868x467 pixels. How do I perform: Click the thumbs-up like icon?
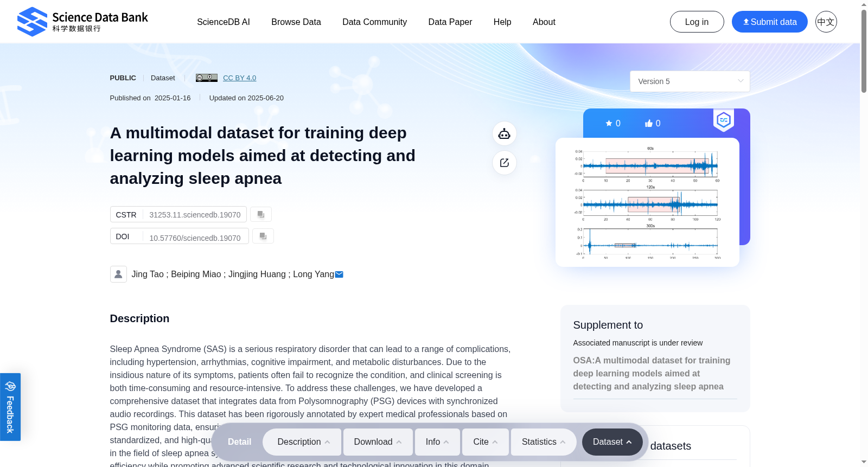click(648, 124)
